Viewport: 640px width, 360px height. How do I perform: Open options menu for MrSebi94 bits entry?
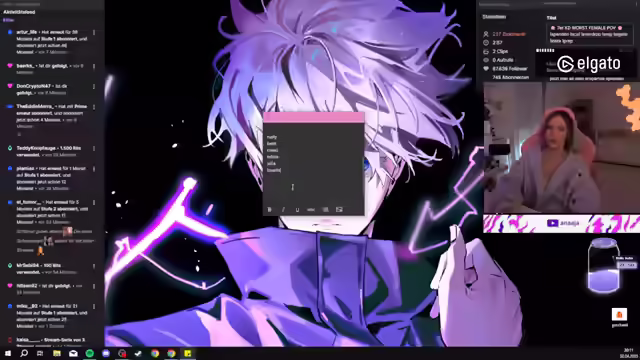click(x=94, y=266)
